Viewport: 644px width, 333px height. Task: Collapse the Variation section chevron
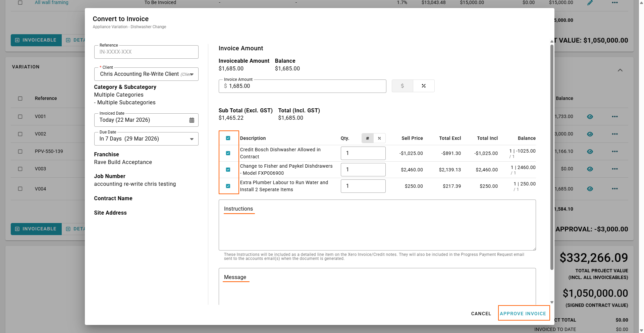[x=620, y=70]
